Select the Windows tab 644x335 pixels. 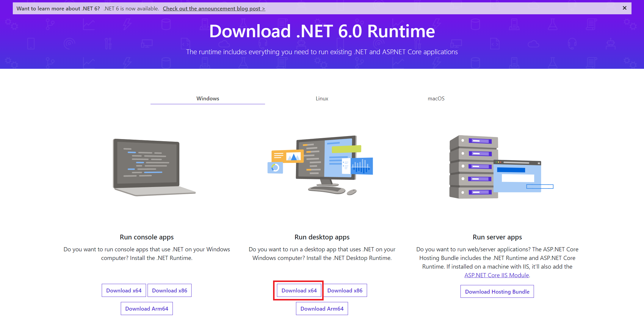coord(208,99)
